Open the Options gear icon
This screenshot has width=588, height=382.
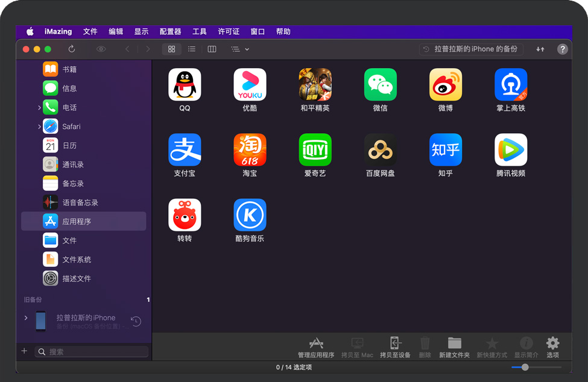[x=552, y=343]
